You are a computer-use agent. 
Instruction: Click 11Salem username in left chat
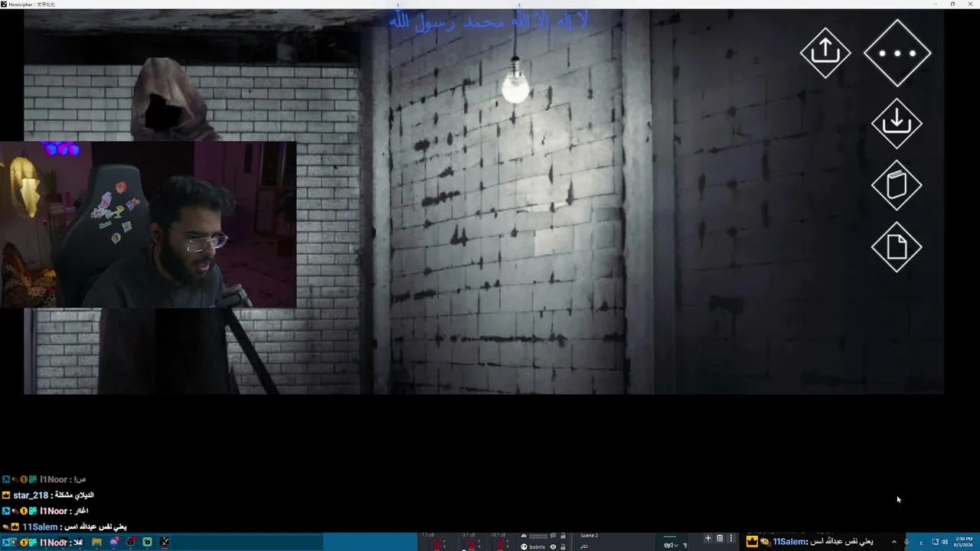pos(40,527)
